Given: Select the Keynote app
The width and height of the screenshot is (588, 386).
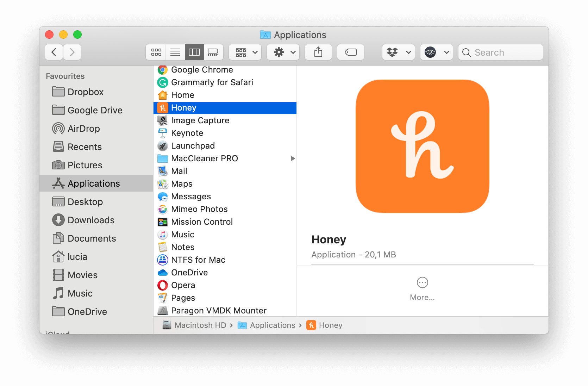Looking at the screenshot, I should pyautogui.click(x=225, y=133).
